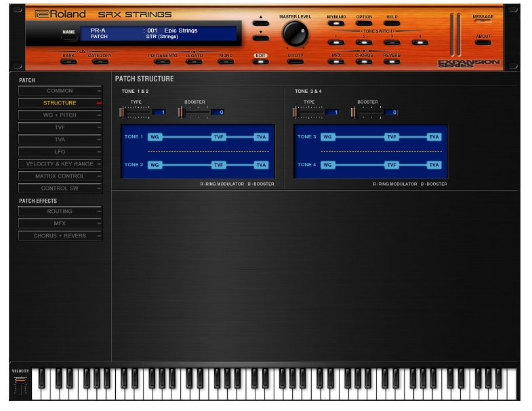Click the patch down arrow button

point(260,38)
